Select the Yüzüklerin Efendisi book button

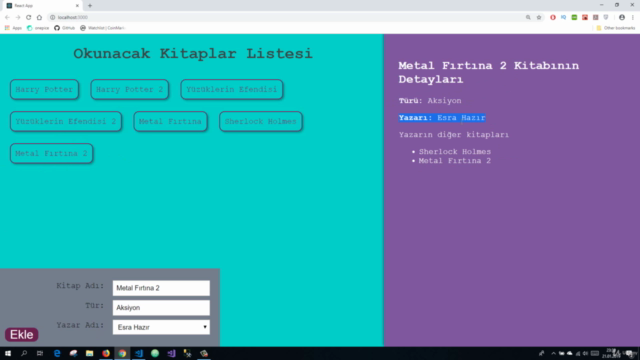coord(231,89)
